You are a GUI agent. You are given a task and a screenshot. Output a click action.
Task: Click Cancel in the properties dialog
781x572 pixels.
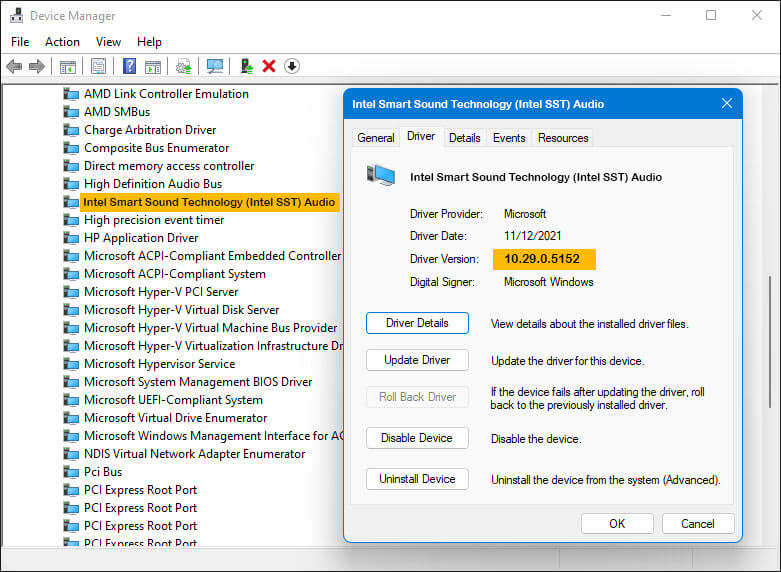pyautogui.click(x=698, y=524)
